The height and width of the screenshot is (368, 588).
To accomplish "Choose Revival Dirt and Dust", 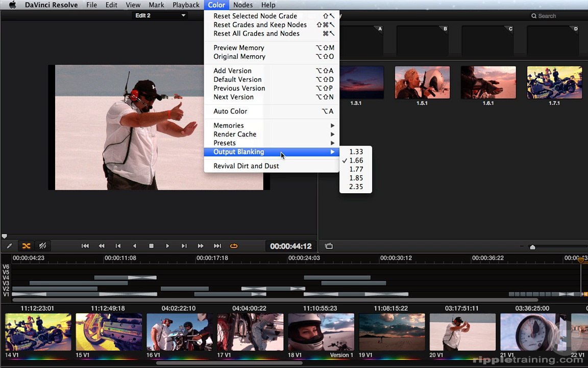I will (272, 166).
